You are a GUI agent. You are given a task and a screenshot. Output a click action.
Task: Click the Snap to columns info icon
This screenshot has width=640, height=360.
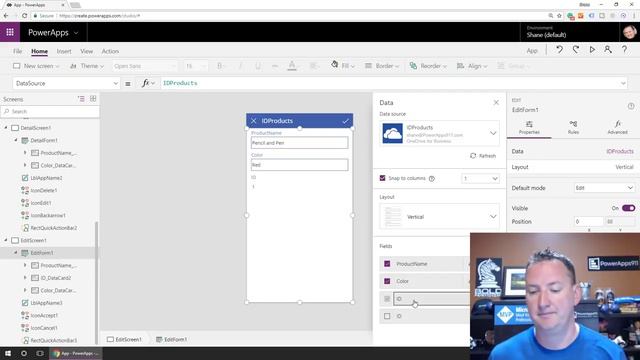pos(432,178)
